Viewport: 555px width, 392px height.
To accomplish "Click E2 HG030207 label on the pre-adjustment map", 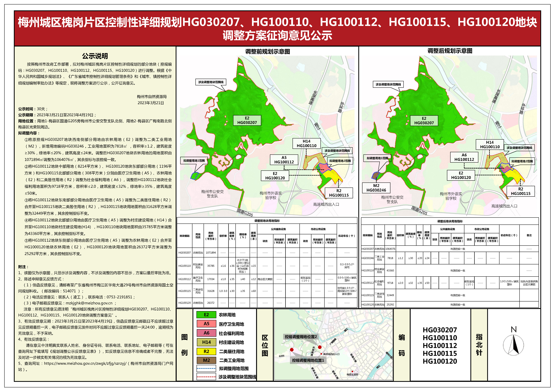I will coord(247,120).
